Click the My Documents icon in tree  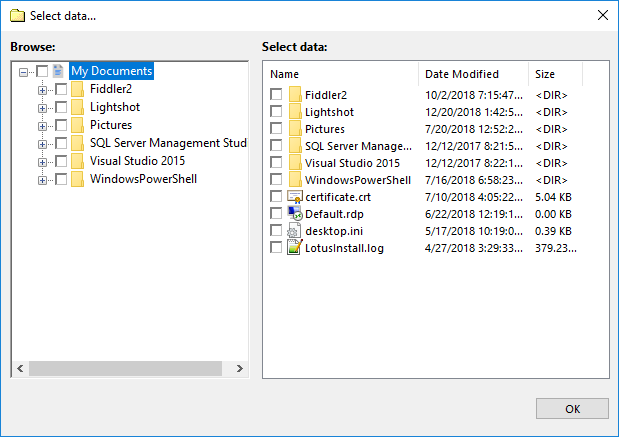(x=59, y=72)
